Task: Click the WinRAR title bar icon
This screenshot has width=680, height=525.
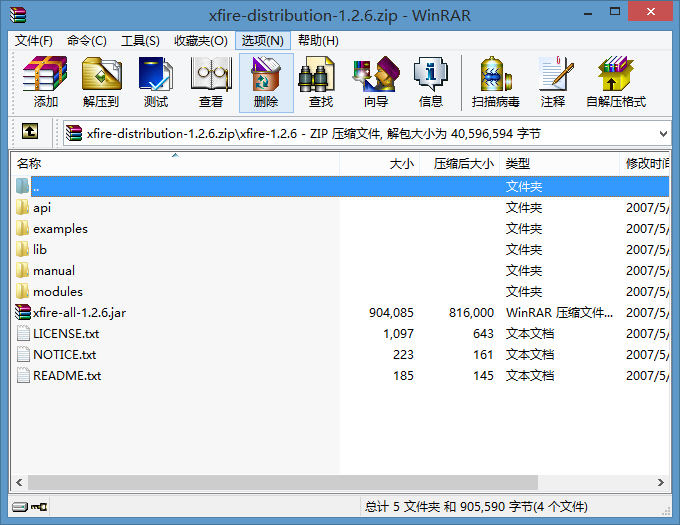Action: point(18,15)
